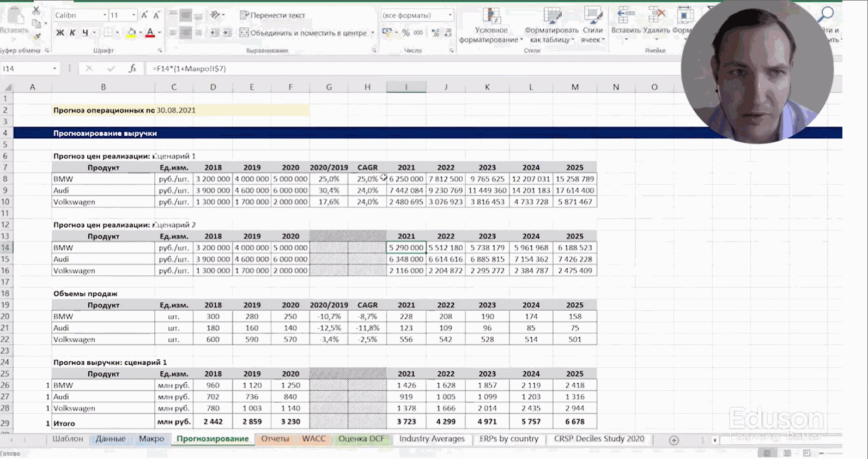Align cell text left
Screen dimensions: 868x459
tap(173, 33)
